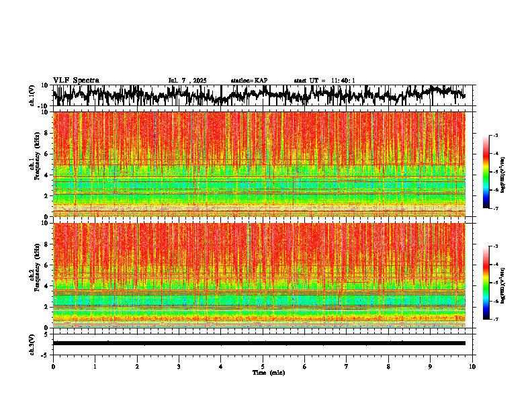Viewport: 532px width, 411px height.
Task: Click the ch.1 spectrogram color bar
Action: click(486, 172)
